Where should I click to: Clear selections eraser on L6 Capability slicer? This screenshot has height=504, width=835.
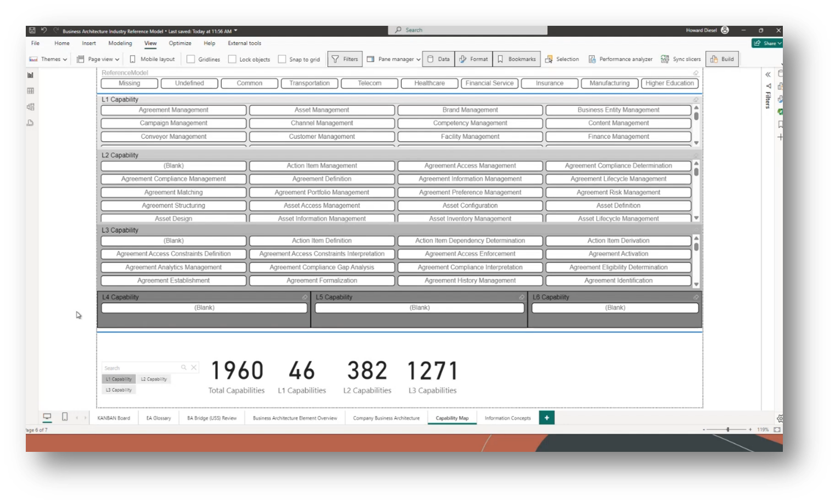pos(696,297)
